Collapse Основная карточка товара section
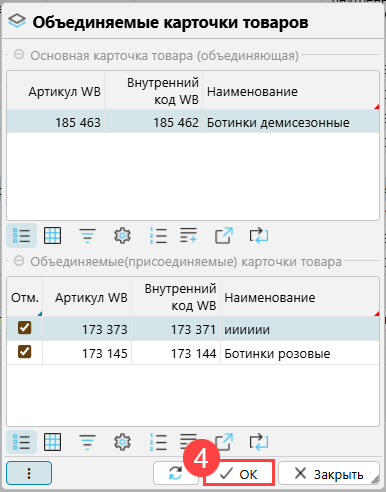The width and height of the screenshot is (386, 492). 19,54
